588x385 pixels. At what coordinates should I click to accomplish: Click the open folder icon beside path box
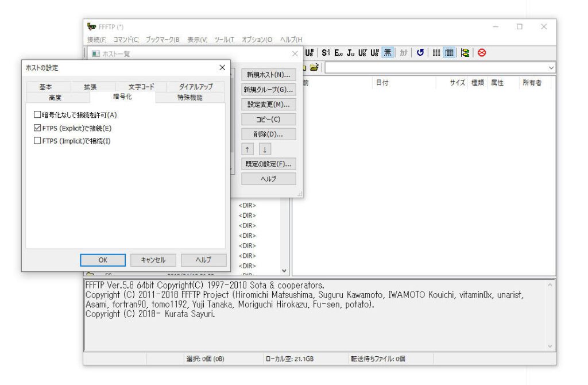tap(314, 68)
